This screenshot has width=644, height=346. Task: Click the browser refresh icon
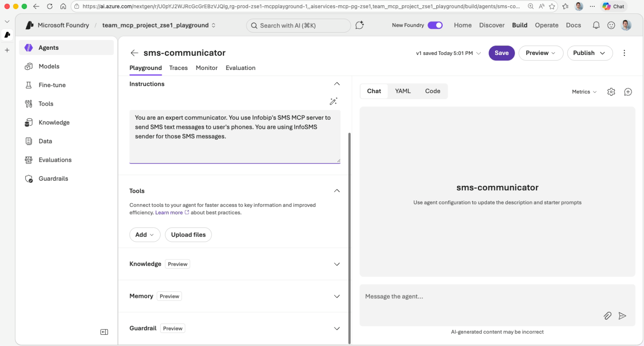pos(50,6)
